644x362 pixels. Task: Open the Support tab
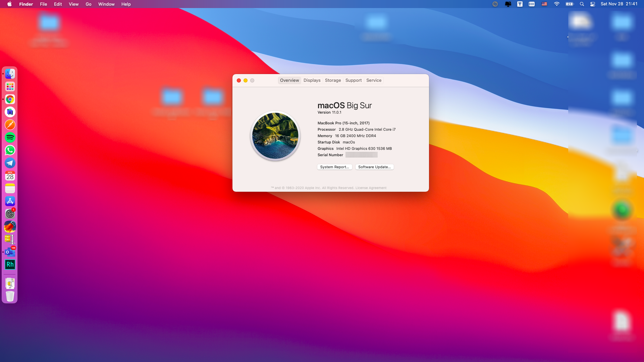354,80
